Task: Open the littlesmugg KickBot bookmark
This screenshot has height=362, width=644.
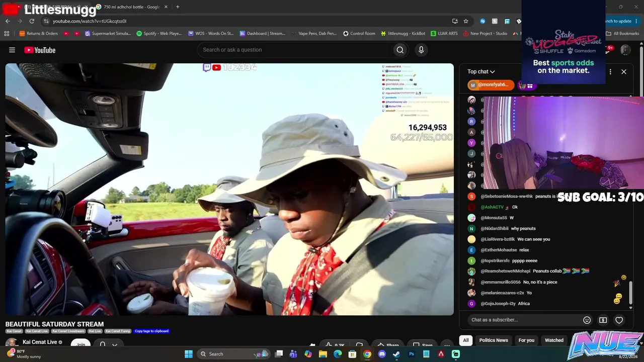Action: pos(403,34)
